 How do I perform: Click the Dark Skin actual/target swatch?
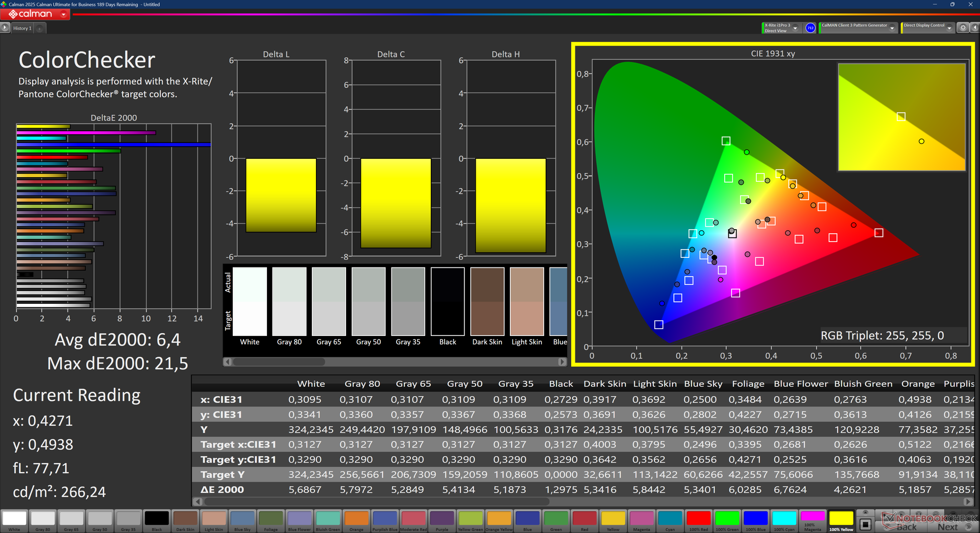pyautogui.click(x=487, y=301)
